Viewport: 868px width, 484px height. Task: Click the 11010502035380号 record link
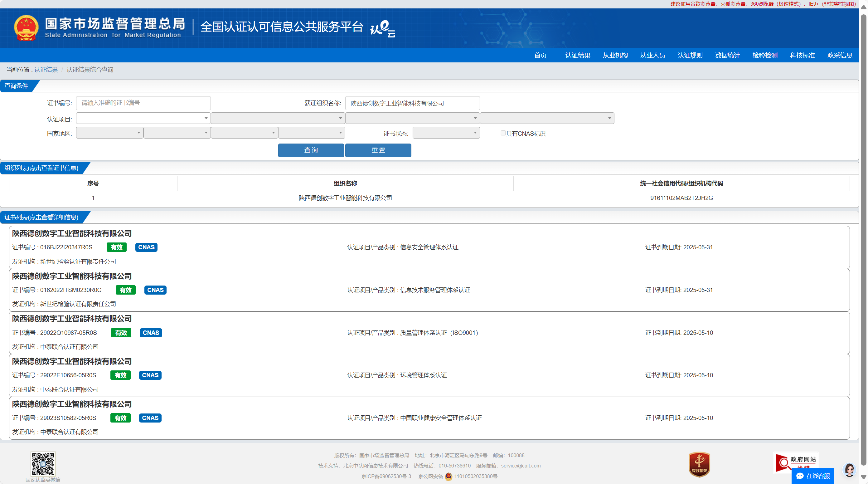[475, 476]
